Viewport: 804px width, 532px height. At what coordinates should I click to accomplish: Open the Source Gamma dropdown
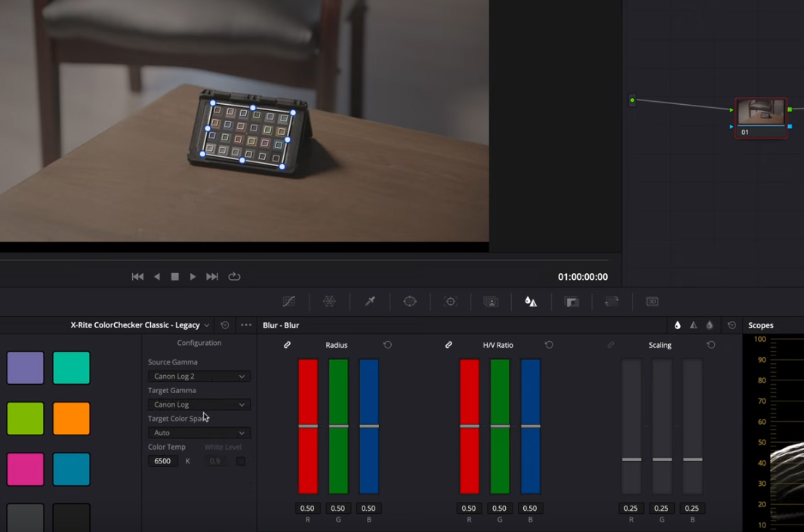(x=199, y=376)
